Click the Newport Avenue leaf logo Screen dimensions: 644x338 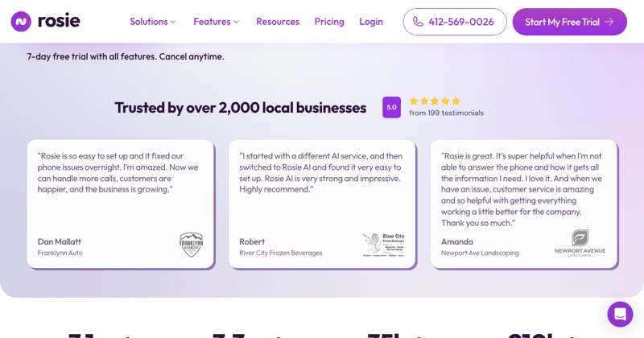point(580,243)
